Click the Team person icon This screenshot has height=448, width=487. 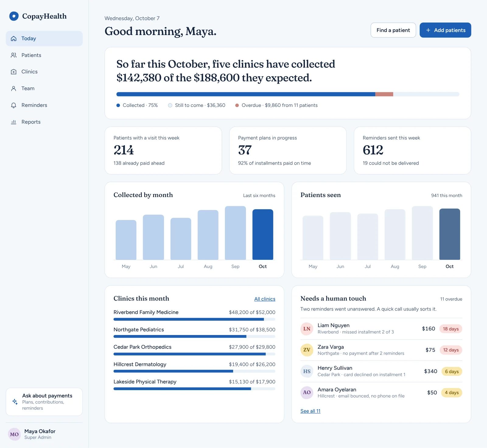[14, 89]
